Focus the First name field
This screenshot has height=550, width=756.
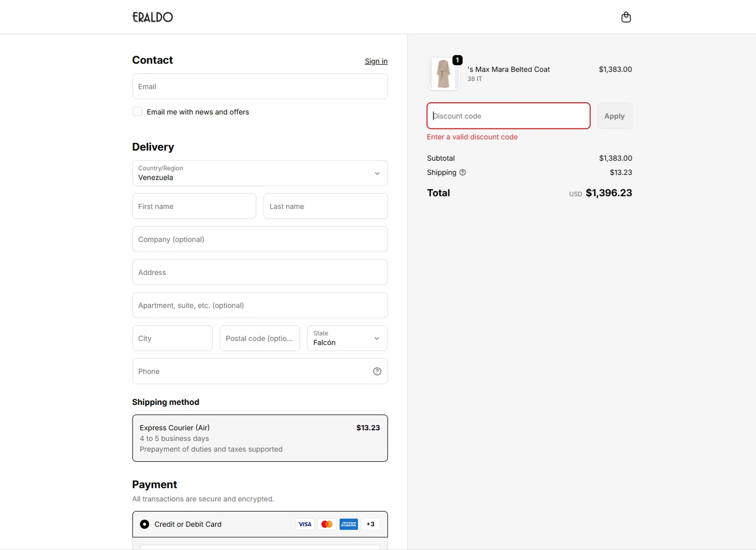tap(194, 207)
